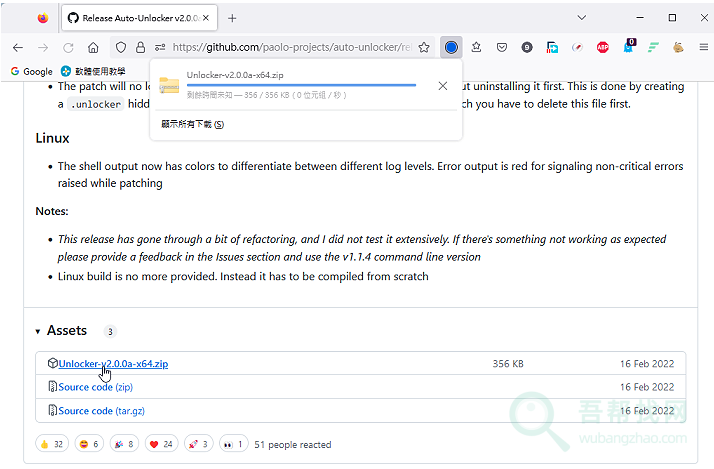Remove the download entry with X button
This screenshot has width=714, height=469.
click(443, 86)
